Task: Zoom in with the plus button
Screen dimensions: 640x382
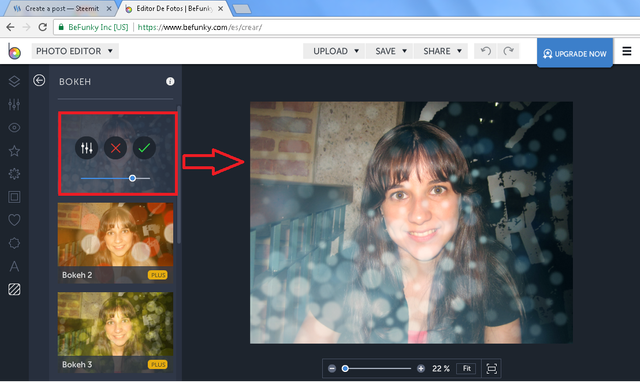Action: pos(421,369)
